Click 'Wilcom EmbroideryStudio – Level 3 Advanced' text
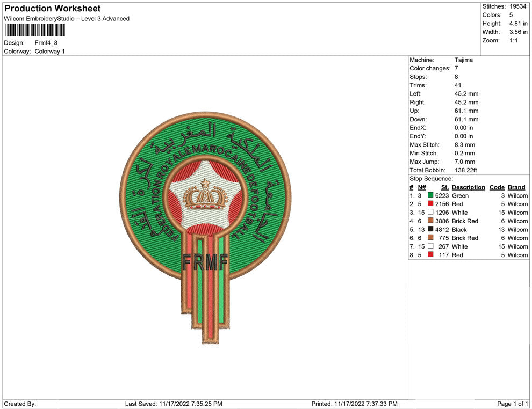532x409 pixels. point(67,19)
